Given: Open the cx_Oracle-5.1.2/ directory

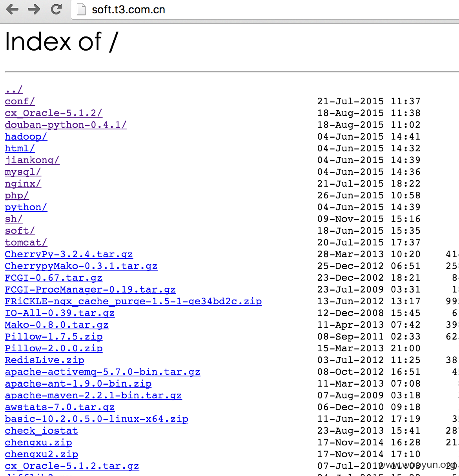Looking at the screenshot, I should tap(53, 113).
